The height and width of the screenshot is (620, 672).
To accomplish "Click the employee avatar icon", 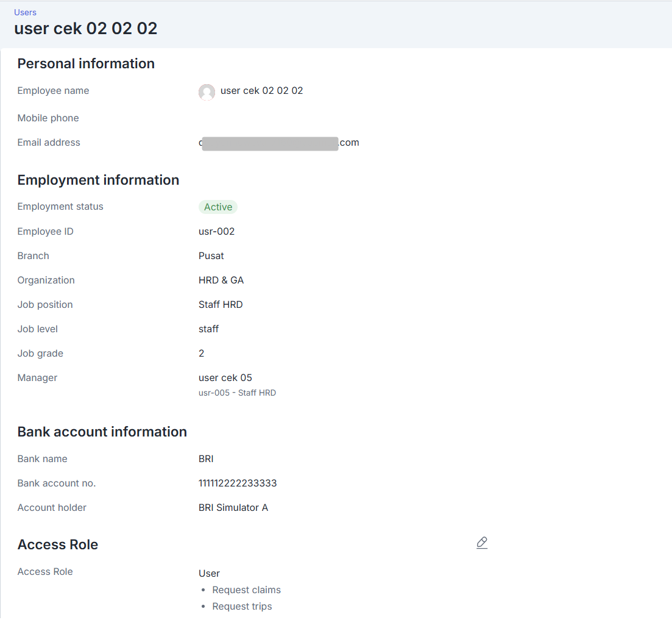I will click(x=207, y=92).
